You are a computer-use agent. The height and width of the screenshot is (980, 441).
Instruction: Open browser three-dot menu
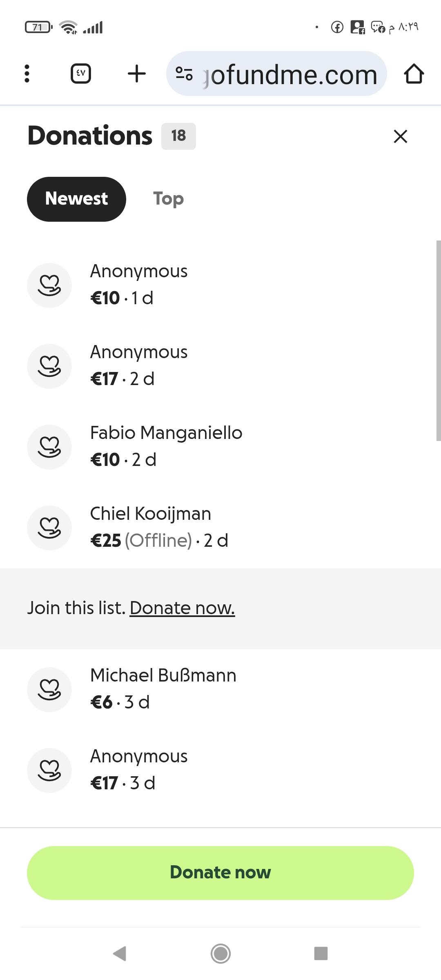pyautogui.click(x=27, y=74)
